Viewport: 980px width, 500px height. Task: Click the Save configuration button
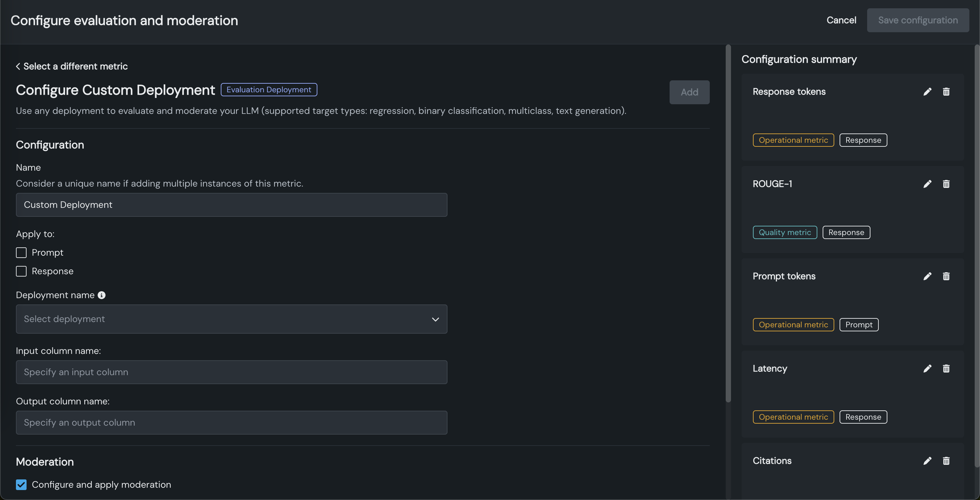[x=918, y=20]
